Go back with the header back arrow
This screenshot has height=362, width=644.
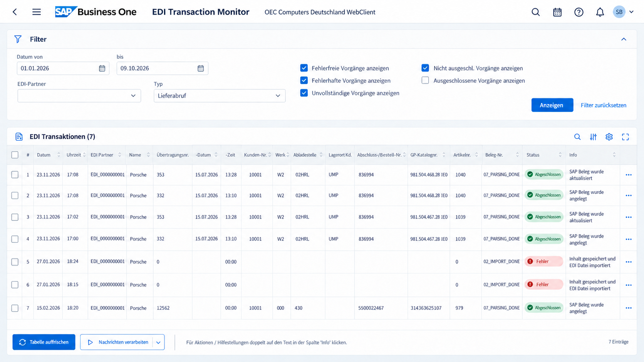(x=15, y=12)
